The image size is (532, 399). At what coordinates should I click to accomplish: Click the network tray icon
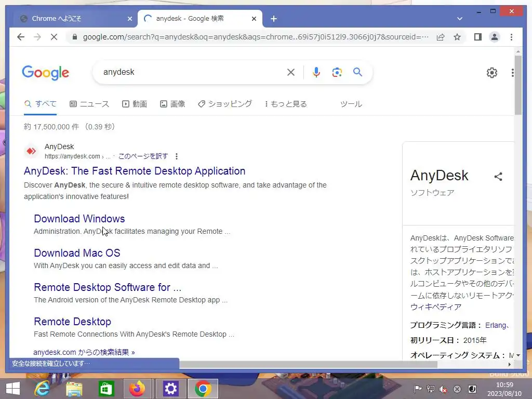pos(431,389)
